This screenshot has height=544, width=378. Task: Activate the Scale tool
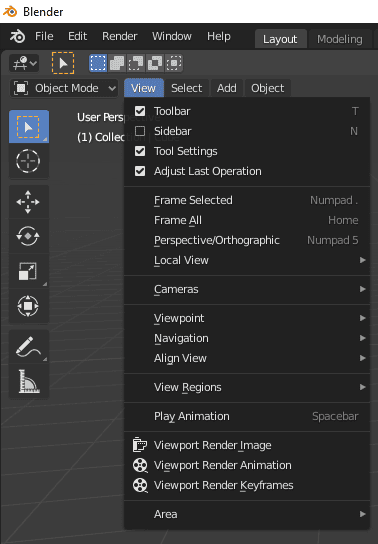pyautogui.click(x=29, y=271)
